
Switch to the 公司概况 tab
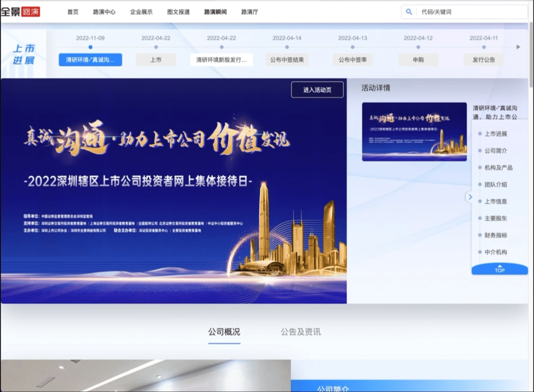pos(224,331)
